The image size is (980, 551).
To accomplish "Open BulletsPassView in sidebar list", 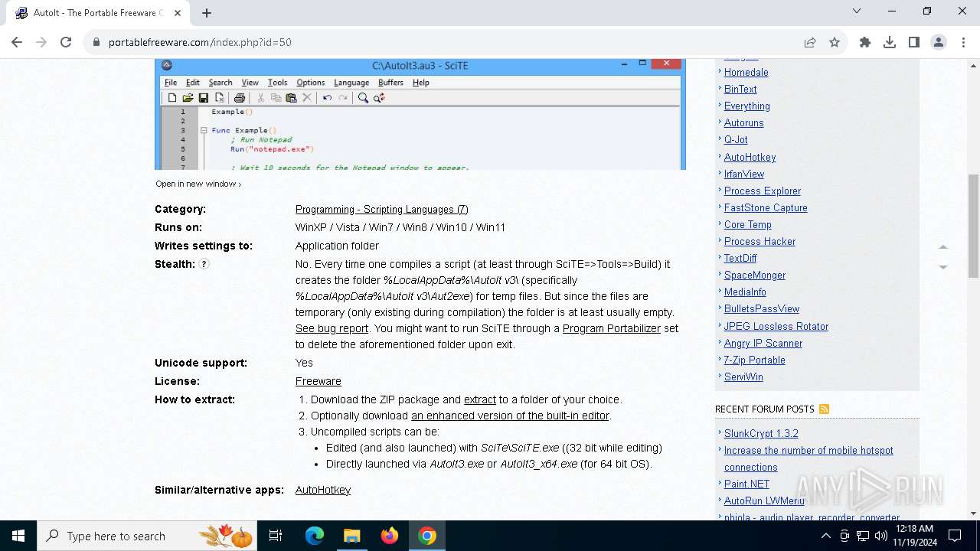I will coord(762,308).
